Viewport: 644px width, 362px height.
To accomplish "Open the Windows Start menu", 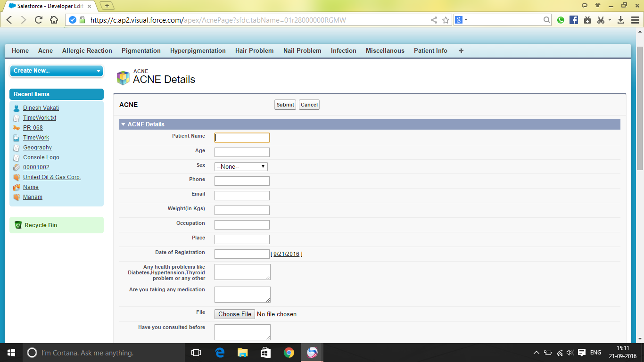I will (x=11, y=353).
